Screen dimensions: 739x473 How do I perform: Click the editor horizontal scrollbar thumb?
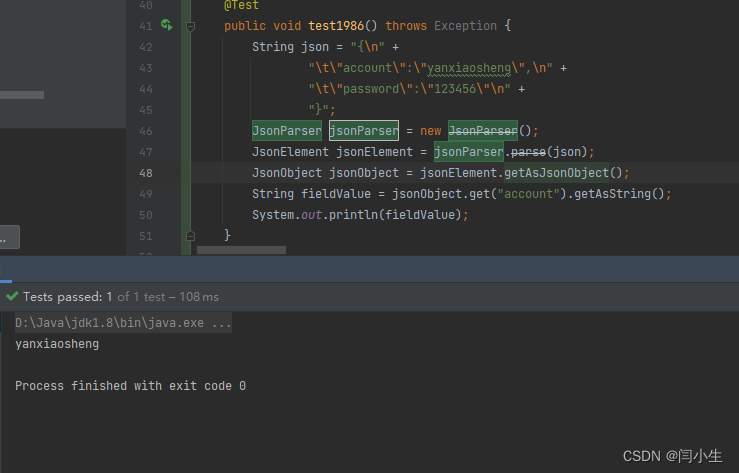point(241,250)
